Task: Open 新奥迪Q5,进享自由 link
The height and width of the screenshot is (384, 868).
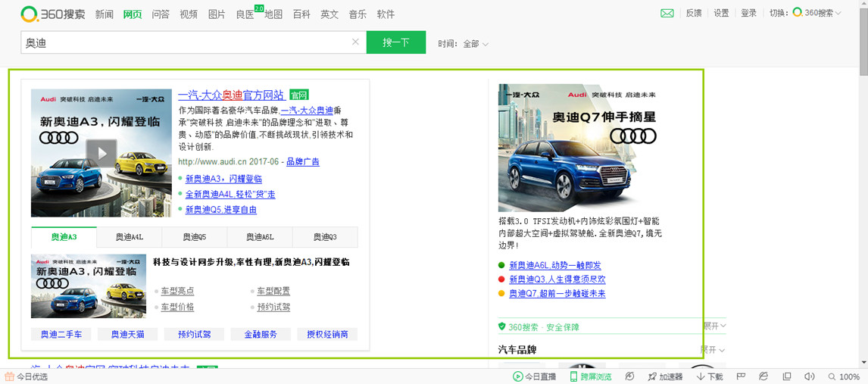Action: pyautogui.click(x=221, y=210)
